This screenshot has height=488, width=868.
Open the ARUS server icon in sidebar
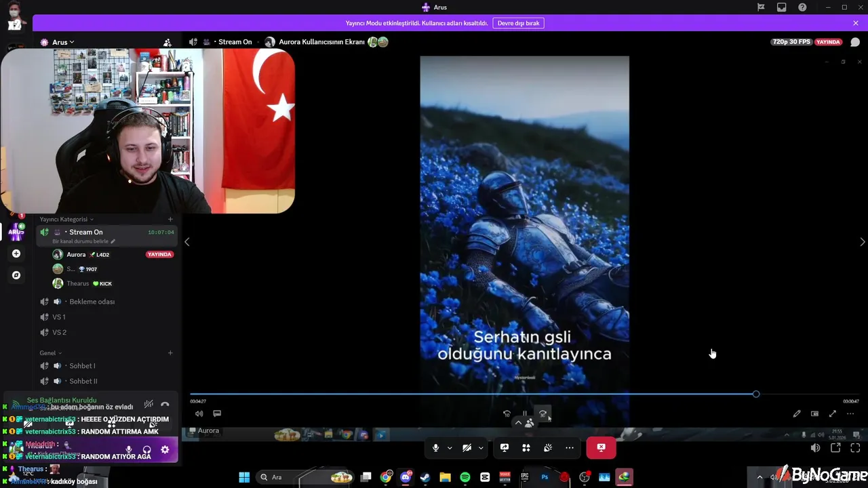[x=16, y=232]
